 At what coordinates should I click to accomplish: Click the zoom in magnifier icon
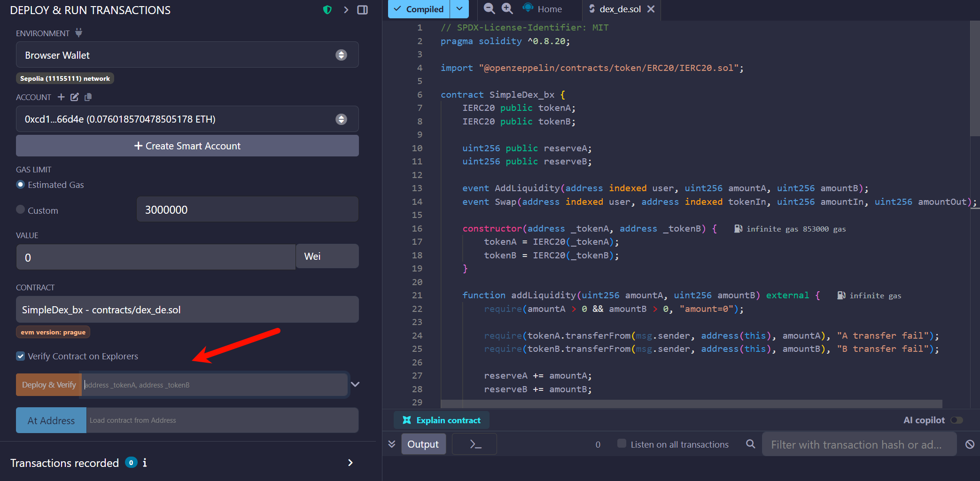click(507, 8)
